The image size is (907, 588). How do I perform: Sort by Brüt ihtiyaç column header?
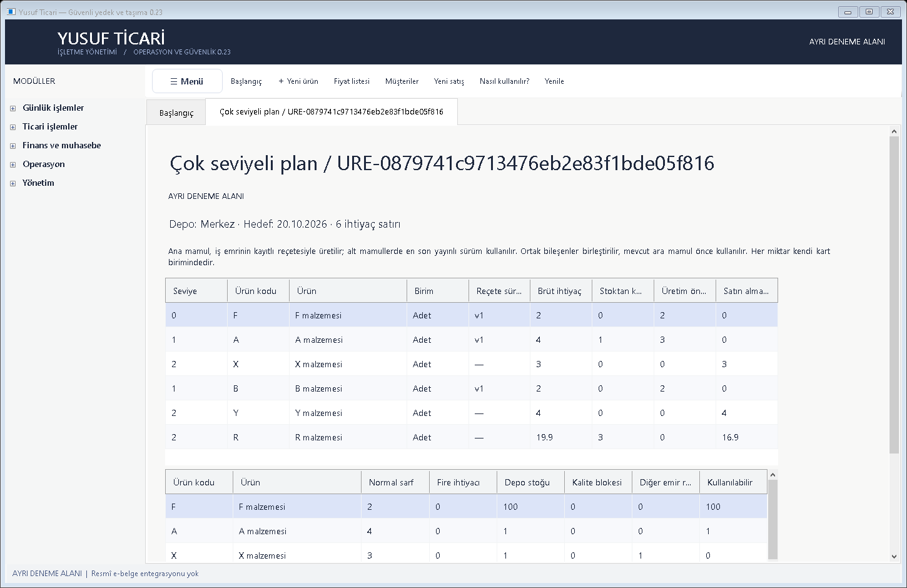[561, 291]
